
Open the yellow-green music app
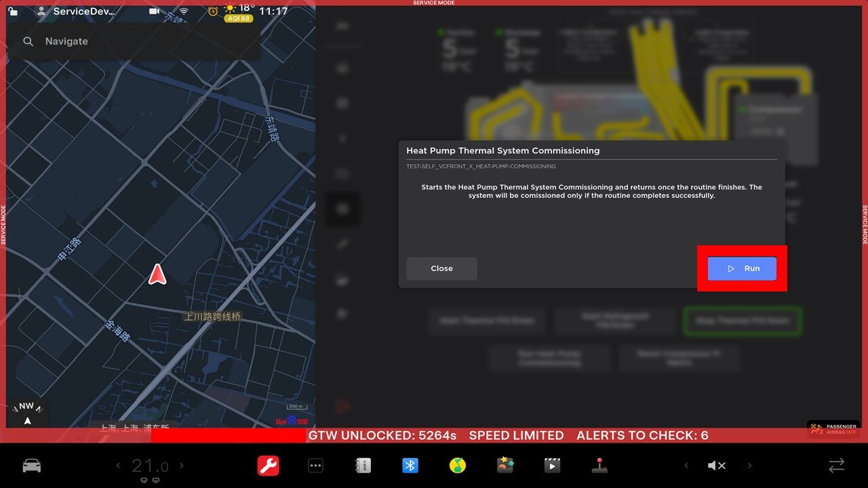458,466
